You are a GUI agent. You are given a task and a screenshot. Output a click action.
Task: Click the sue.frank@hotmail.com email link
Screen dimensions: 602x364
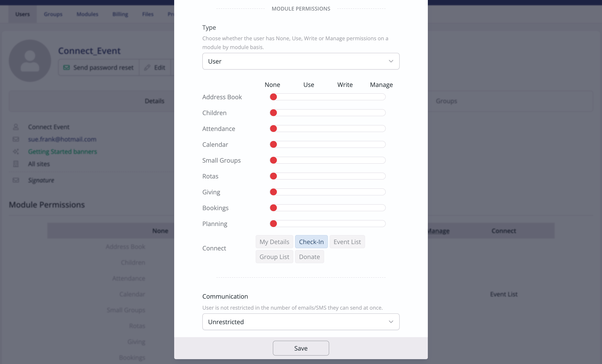pyautogui.click(x=62, y=139)
